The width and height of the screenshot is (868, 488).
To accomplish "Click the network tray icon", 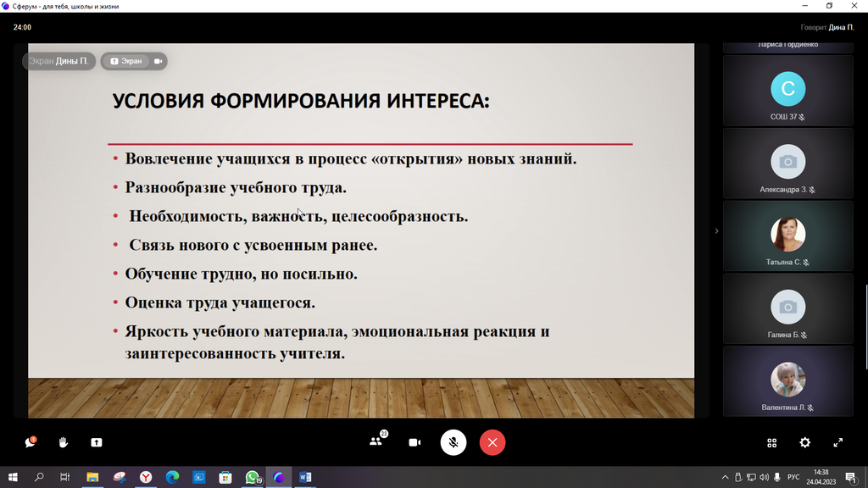I will point(751,477).
